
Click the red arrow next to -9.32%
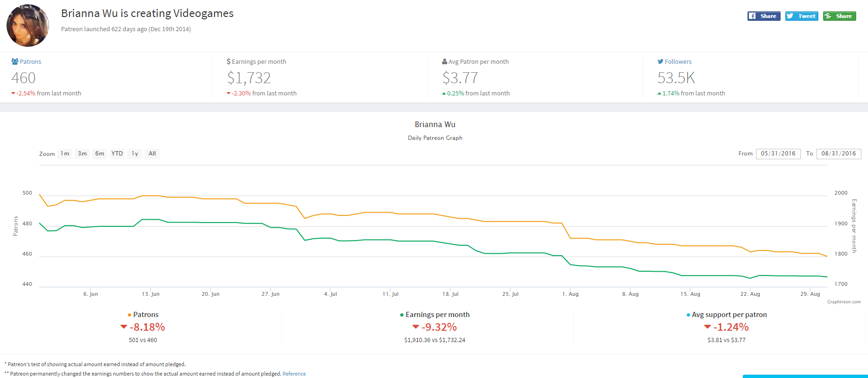pos(416,327)
